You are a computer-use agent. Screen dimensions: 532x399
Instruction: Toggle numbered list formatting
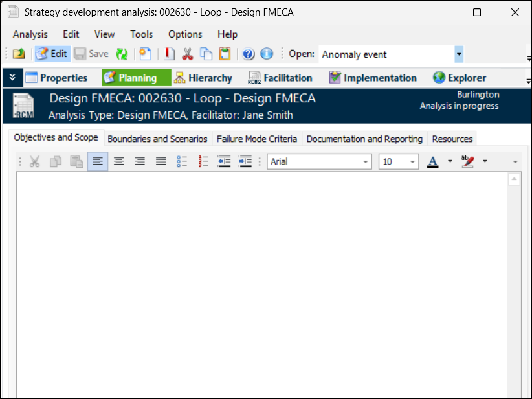(203, 161)
